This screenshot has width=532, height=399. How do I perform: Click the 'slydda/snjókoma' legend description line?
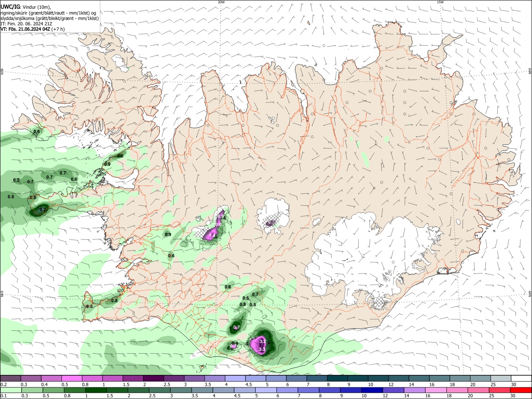click(x=49, y=18)
